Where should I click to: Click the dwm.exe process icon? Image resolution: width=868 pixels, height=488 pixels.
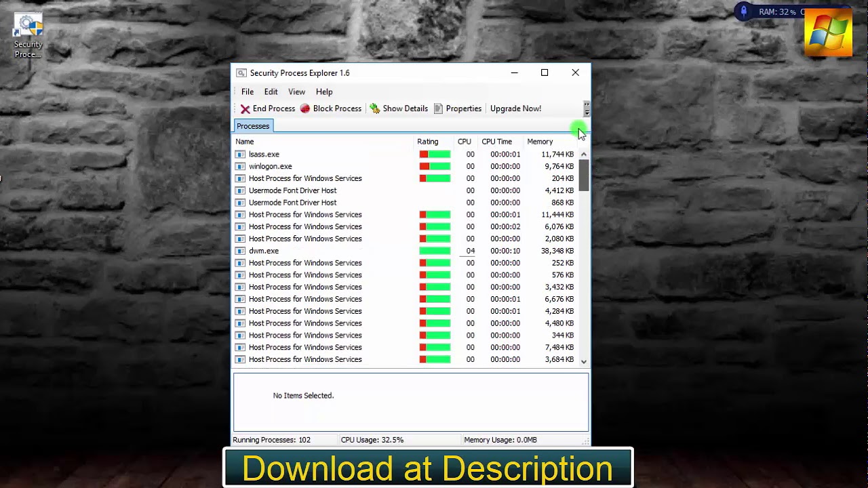pos(240,251)
